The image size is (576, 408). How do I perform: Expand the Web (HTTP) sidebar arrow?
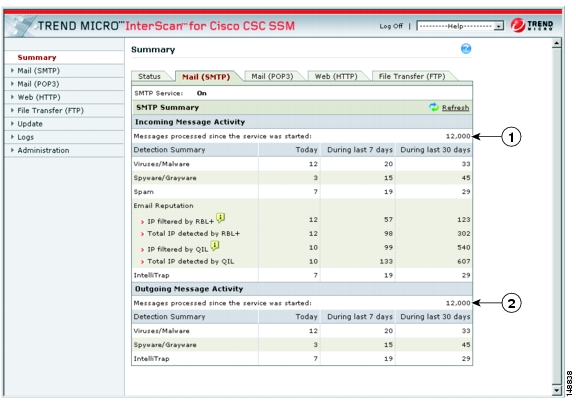click(x=12, y=97)
